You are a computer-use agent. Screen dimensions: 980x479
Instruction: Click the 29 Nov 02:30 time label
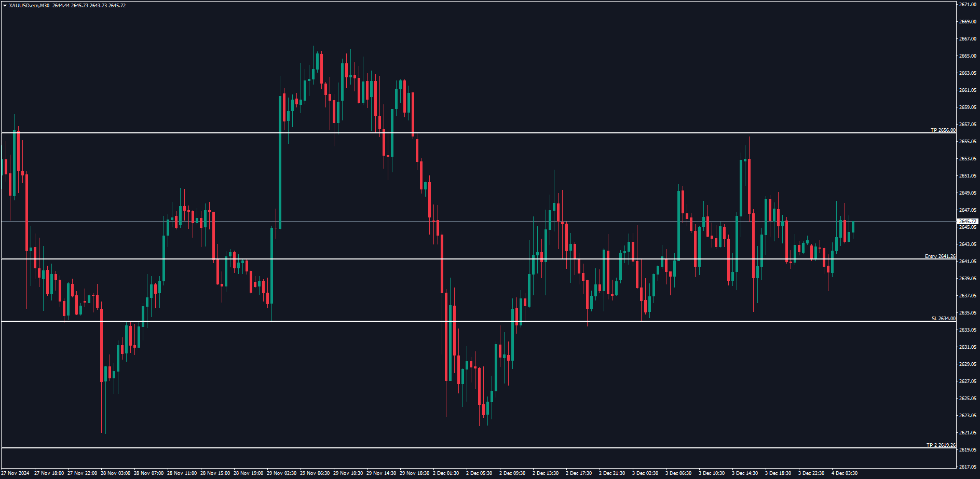(x=282, y=473)
